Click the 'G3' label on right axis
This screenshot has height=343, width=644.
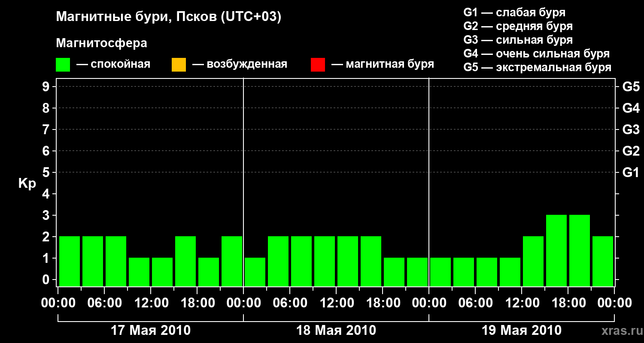[x=631, y=129]
